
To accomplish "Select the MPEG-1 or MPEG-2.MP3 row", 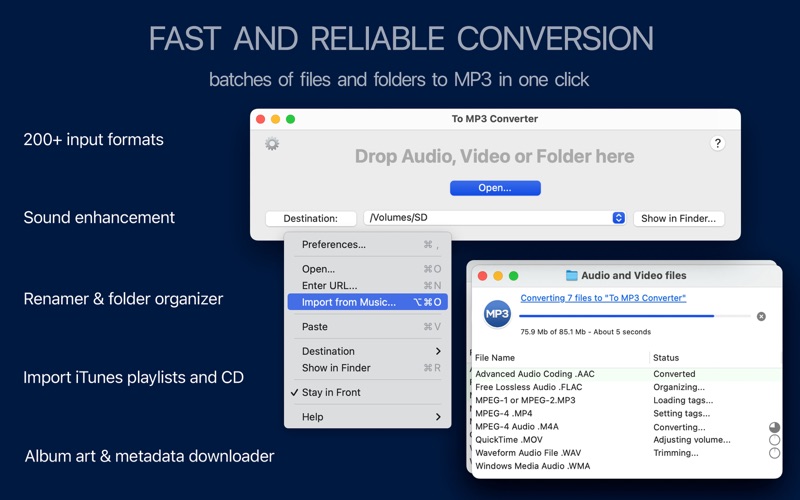I will 628,401.
